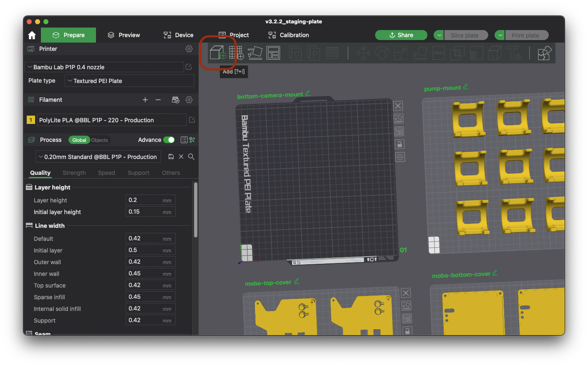Image resolution: width=588 pixels, height=366 pixels.
Task: Toggle the Advance mode switch
Action: point(169,140)
